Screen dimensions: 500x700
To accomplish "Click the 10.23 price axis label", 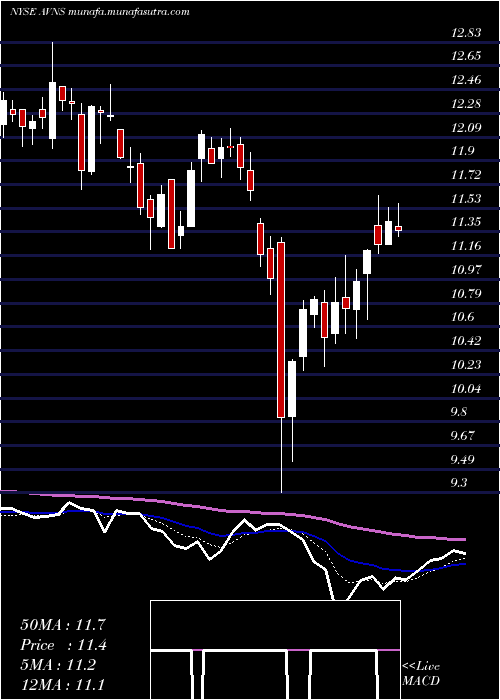I will [466, 365].
